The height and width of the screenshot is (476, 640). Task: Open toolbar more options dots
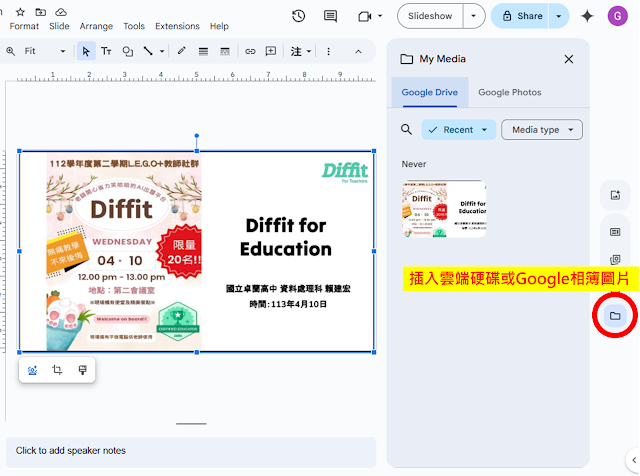328,51
